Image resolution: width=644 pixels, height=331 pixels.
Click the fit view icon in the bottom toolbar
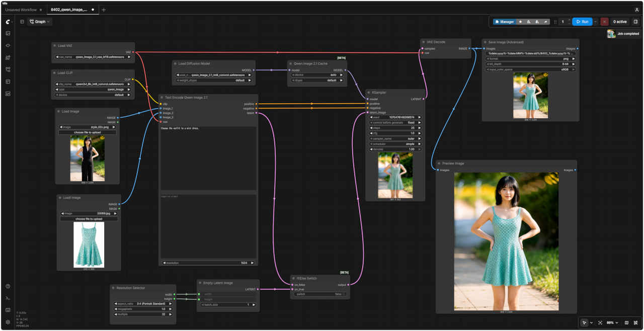[x=600, y=322]
